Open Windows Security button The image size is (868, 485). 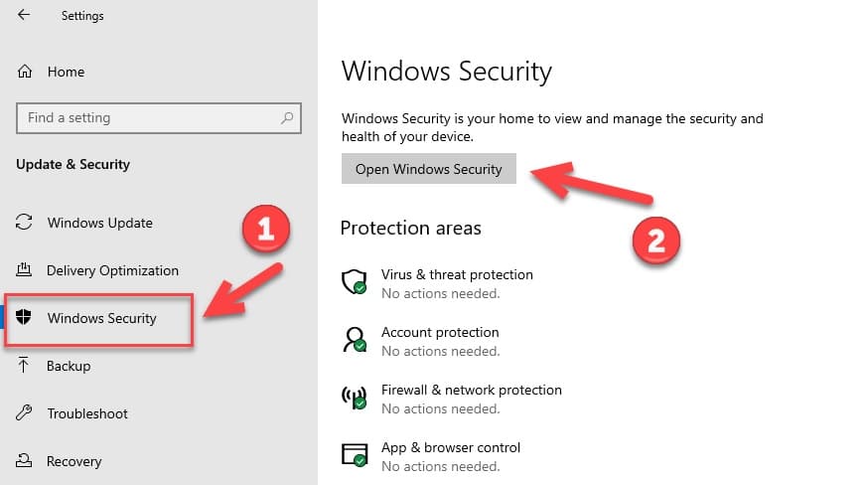pos(428,169)
